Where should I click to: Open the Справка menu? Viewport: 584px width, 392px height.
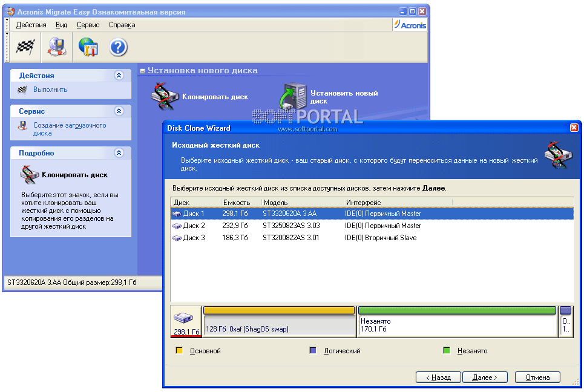click(x=122, y=25)
